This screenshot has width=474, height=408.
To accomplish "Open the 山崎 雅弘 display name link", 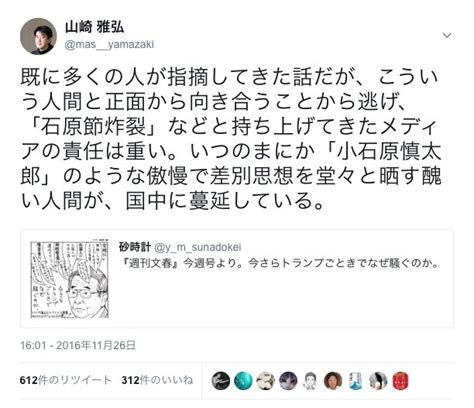I will coord(95,28).
